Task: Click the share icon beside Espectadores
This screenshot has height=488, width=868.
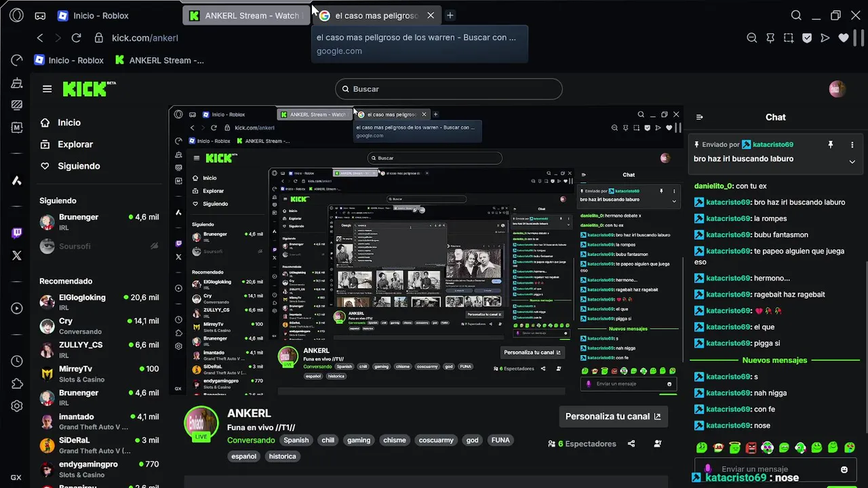Action: point(631,444)
